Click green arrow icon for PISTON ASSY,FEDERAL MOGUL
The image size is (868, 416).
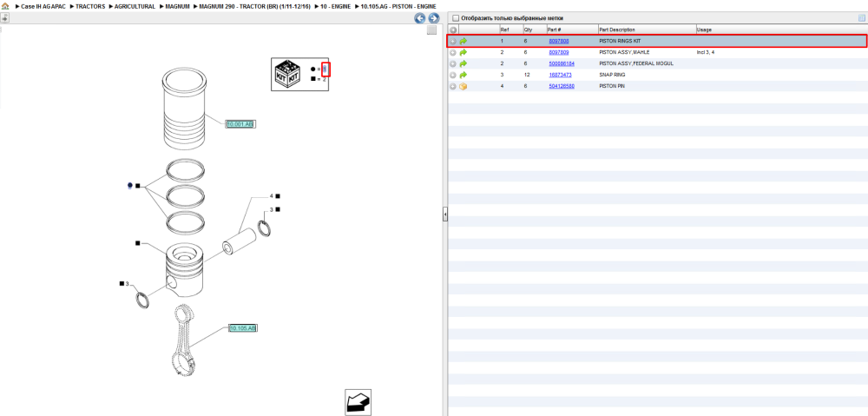click(x=464, y=63)
